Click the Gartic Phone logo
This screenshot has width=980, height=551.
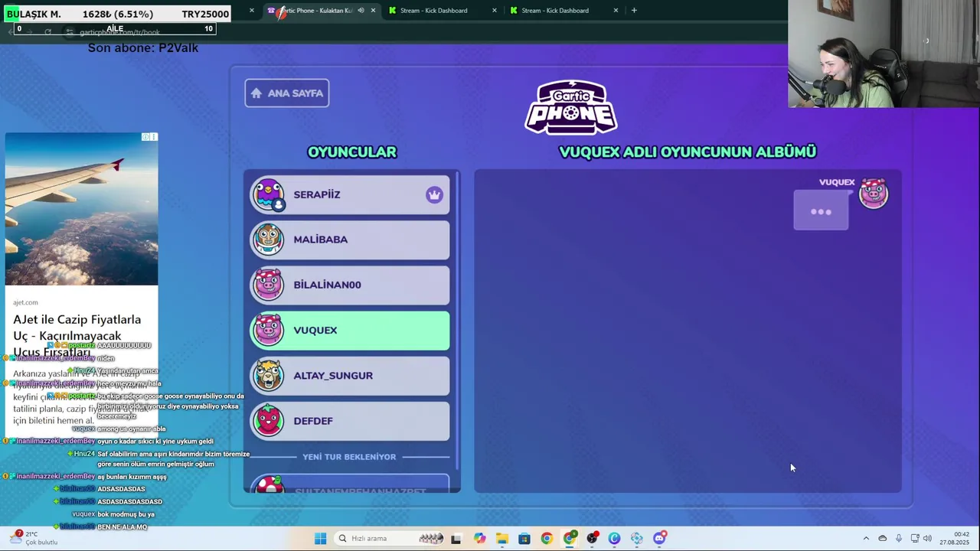click(571, 108)
